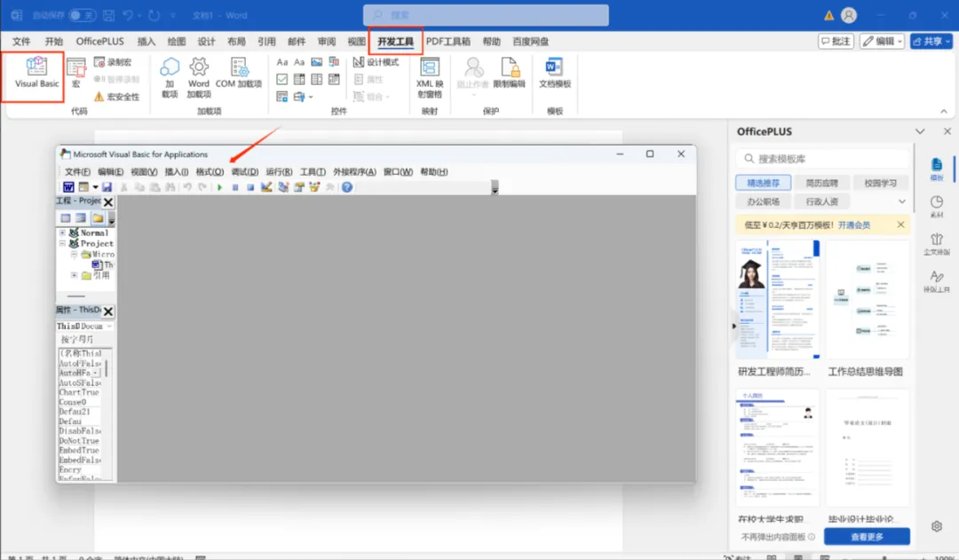Select 素材 materials icon in OfficePLUS sidebar
959x560 pixels.
937,206
